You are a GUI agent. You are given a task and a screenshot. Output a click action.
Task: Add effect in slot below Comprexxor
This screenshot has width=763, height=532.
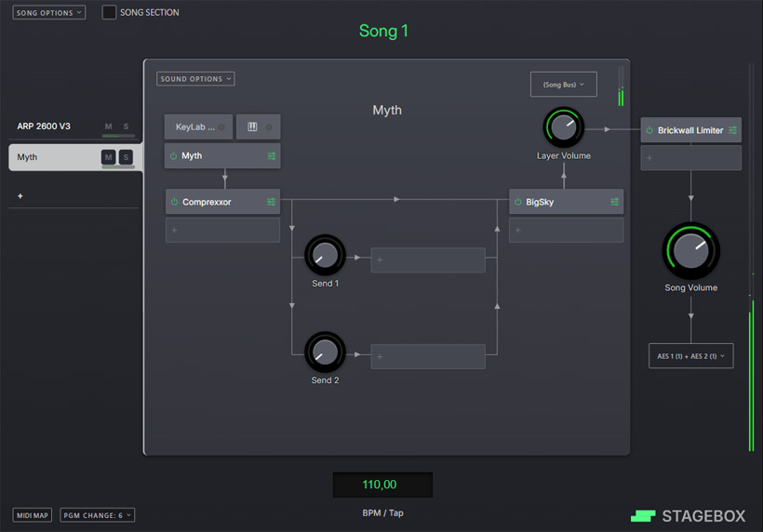click(223, 230)
